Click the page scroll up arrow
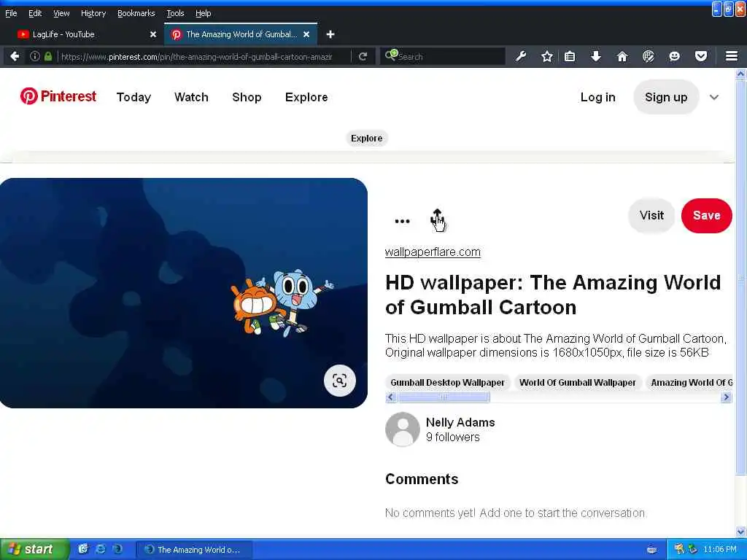This screenshot has width=747, height=560. [740, 74]
